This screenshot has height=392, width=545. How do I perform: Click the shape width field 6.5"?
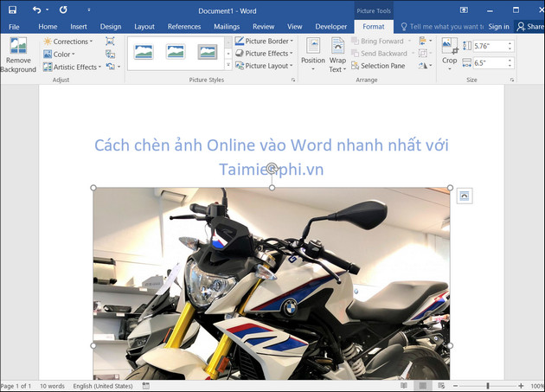490,63
